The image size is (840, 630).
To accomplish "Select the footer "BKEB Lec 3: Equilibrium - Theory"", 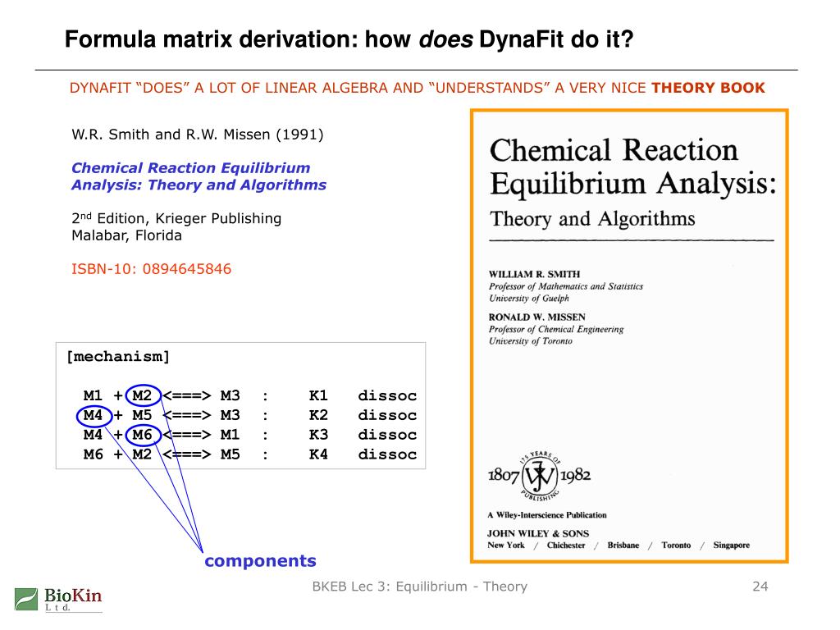I will point(419,587).
